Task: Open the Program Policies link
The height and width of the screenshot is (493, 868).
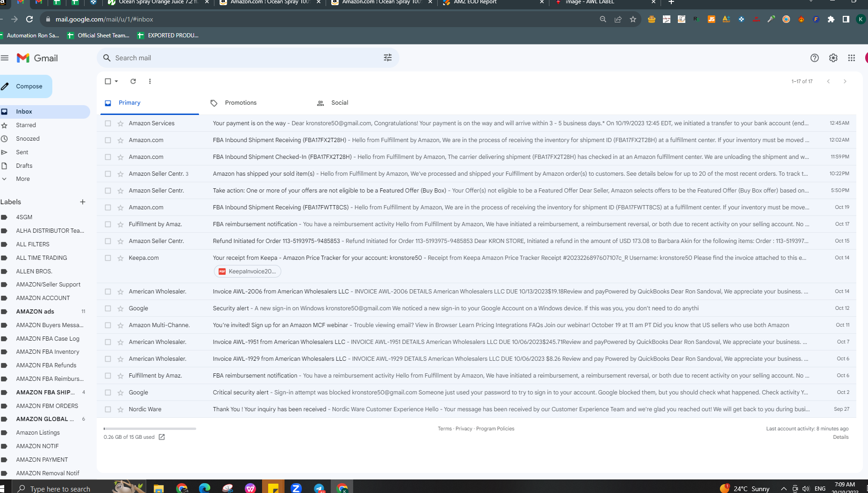Action: click(495, 429)
